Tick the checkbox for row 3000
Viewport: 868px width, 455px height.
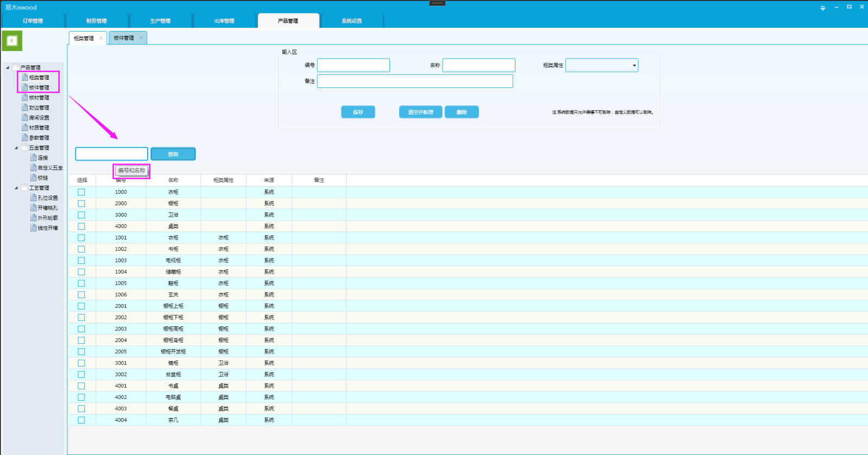(x=81, y=215)
